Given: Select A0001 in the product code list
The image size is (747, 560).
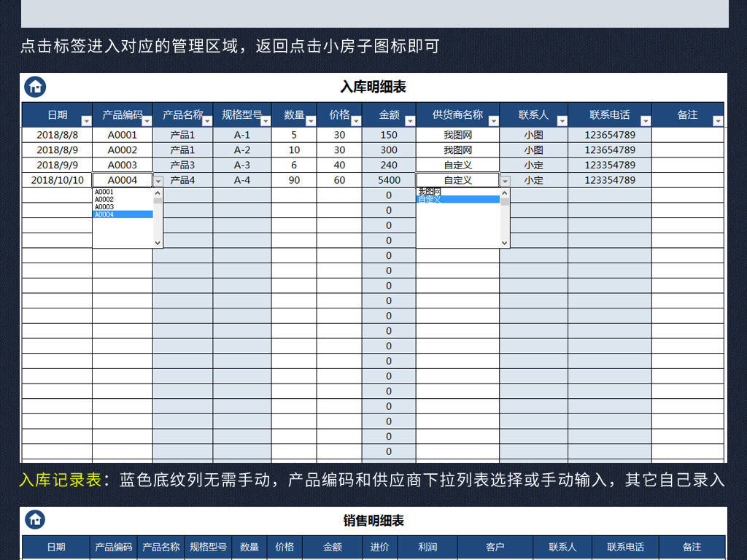Looking at the screenshot, I should pos(123,192).
